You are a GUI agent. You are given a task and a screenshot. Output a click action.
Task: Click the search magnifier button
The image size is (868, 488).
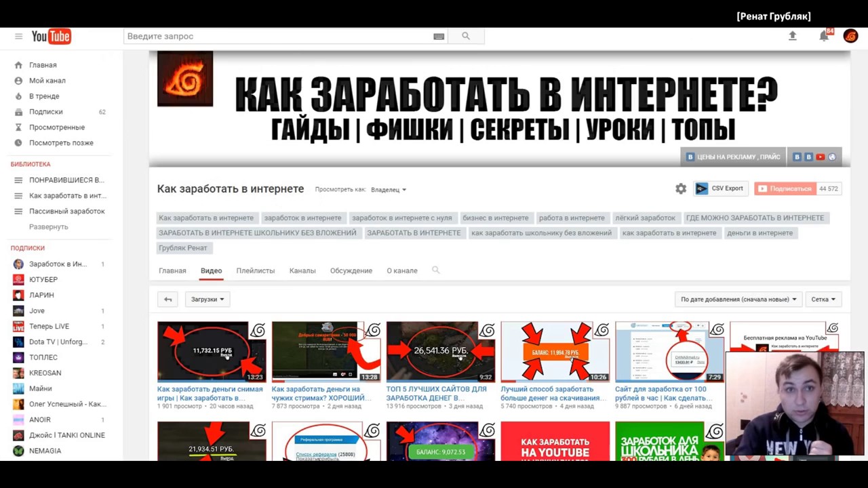click(x=466, y=36)
